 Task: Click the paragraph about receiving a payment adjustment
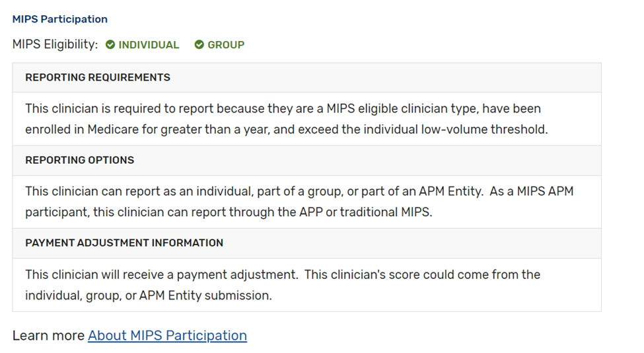(283, 285)
